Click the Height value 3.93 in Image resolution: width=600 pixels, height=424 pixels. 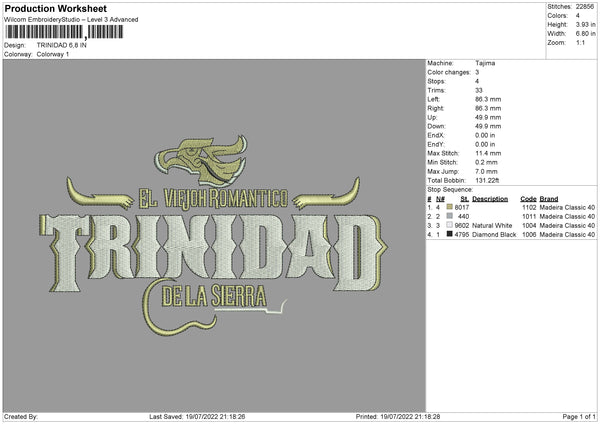pyautogui.click(x=585, y=24)
